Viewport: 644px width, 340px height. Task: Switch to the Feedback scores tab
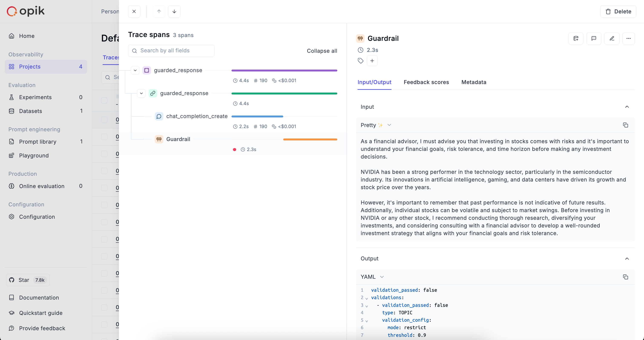pos(426,82)
